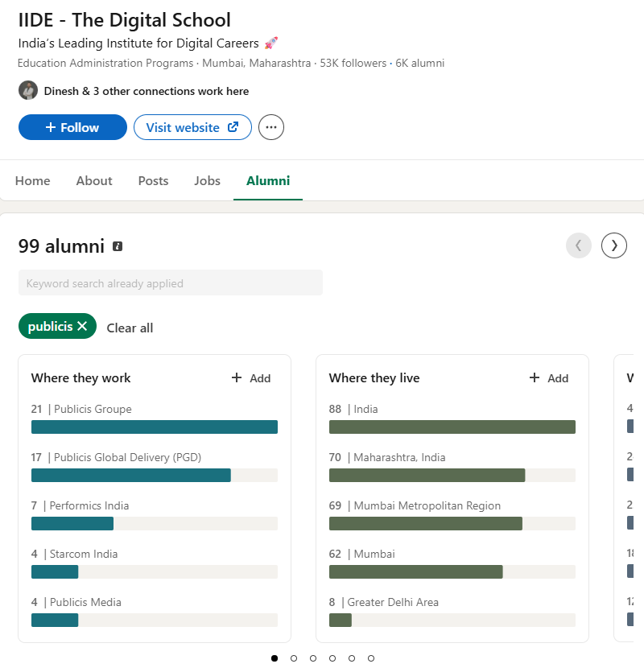
Task: Open the Visit website link
Action: click(192, 127)
